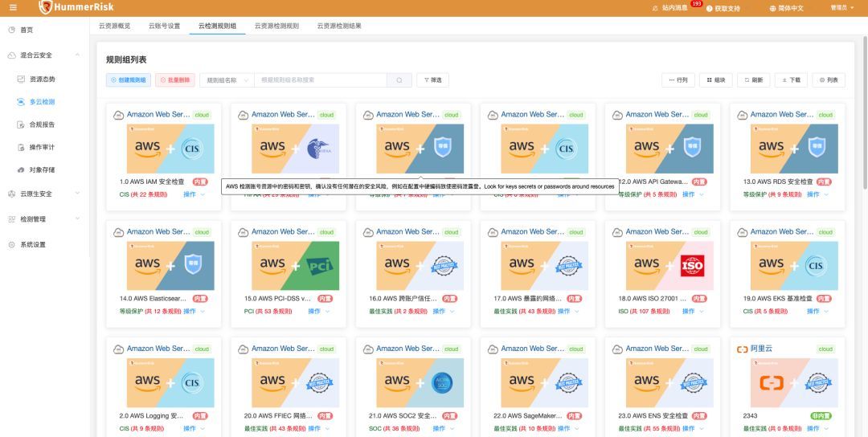Screen dimensions: 868x437
Task: Open 操作 dropdown for 14.0 AWS Elasticsearch
Action: (194, 312)
